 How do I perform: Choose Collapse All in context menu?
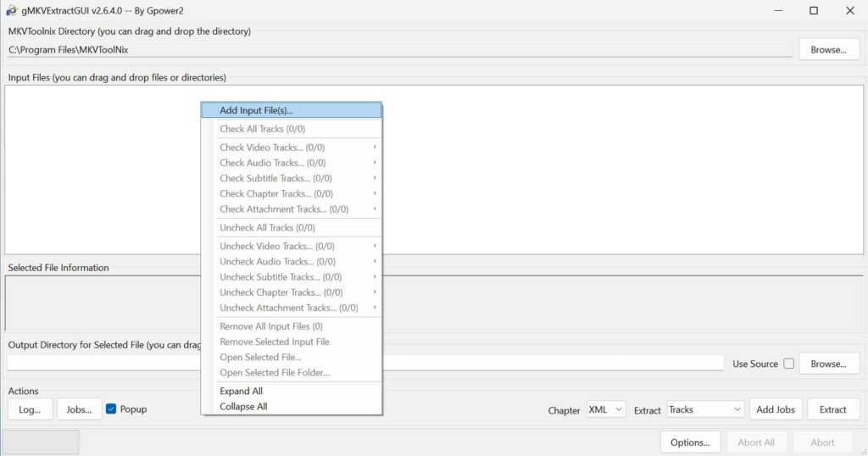click(x=292, y=407)
